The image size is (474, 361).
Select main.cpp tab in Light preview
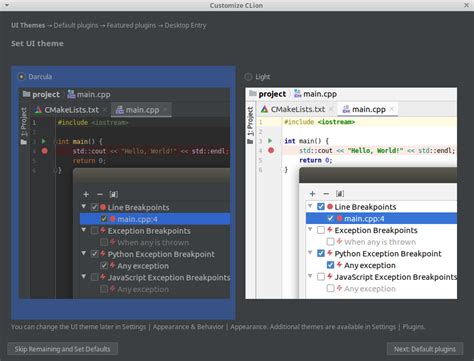[369, 109]
